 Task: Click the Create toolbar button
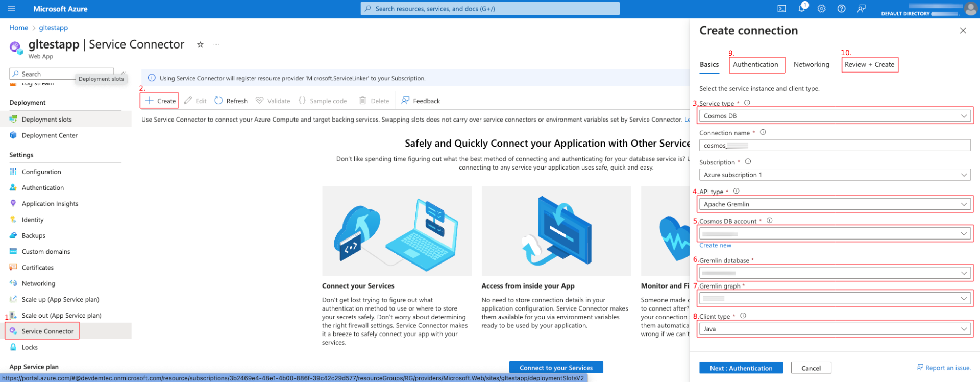pos(160,101)
